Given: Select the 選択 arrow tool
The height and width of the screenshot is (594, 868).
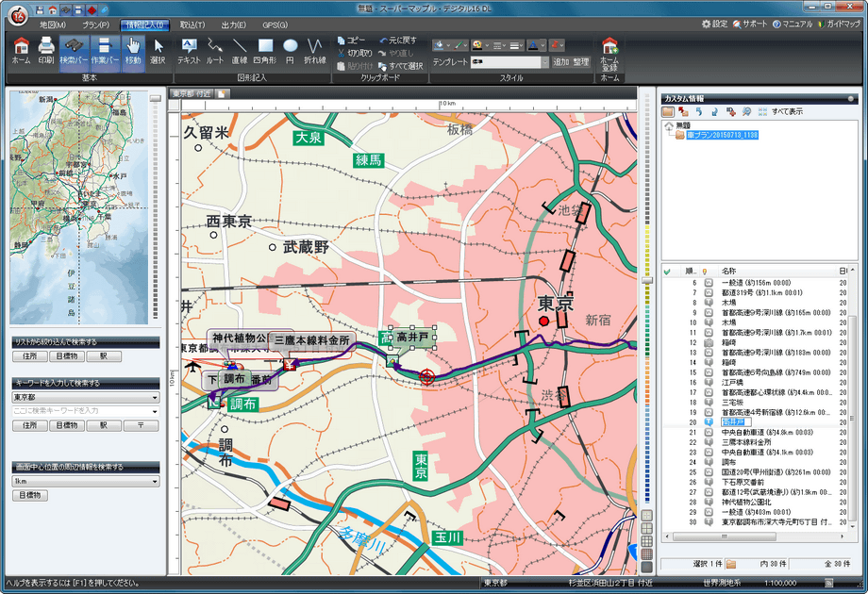Looking at the screenshot, I should click(159, 51).
